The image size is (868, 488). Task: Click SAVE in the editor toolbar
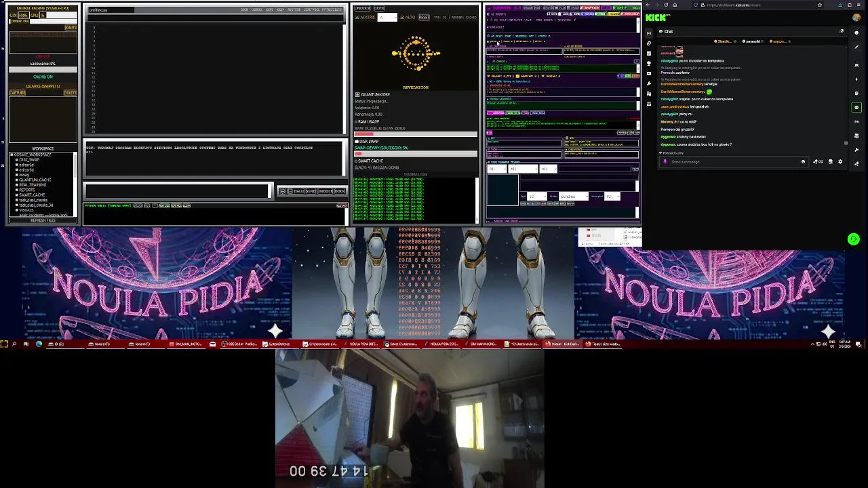tap(269, 9)
